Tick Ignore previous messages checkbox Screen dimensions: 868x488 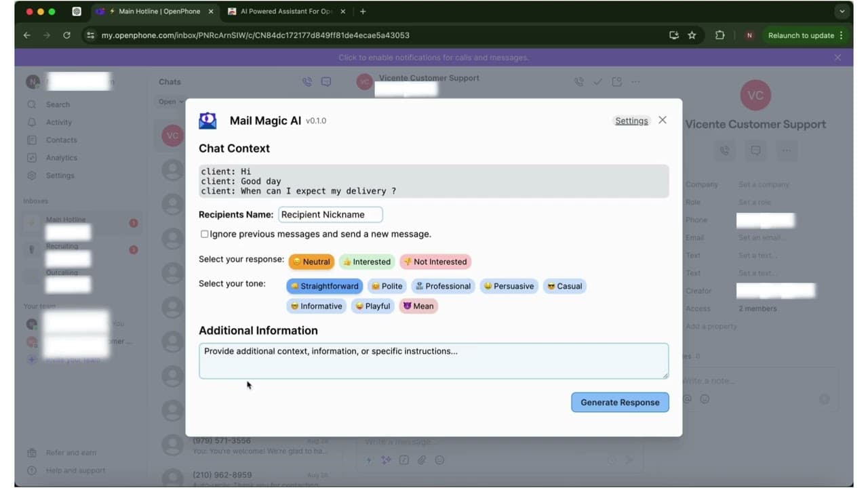point(204,234)
